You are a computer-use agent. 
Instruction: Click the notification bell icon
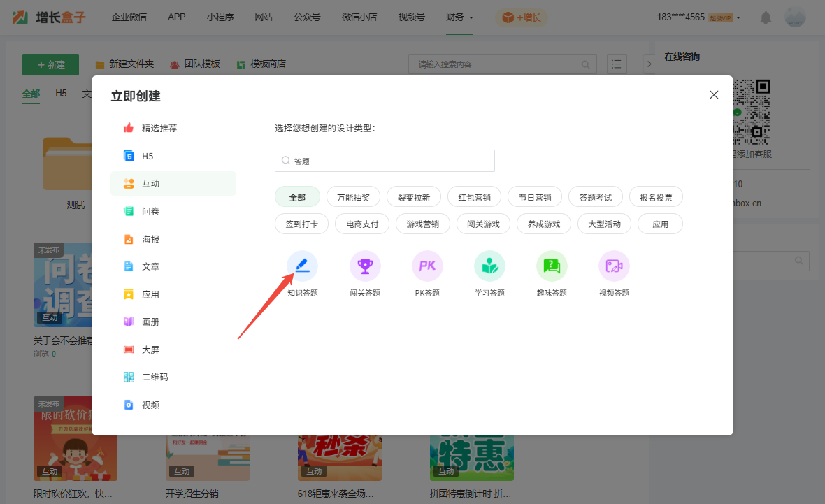pos(766,17)
